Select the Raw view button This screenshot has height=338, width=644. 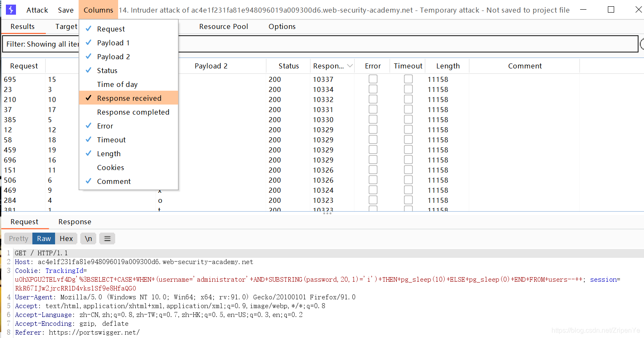pyautogui.click(x=44, y=238)
